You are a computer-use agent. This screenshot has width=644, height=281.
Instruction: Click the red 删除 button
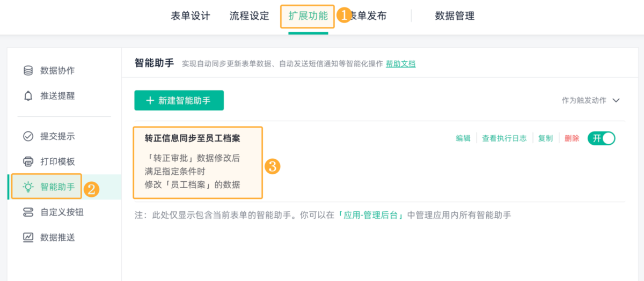pos(572,138)
